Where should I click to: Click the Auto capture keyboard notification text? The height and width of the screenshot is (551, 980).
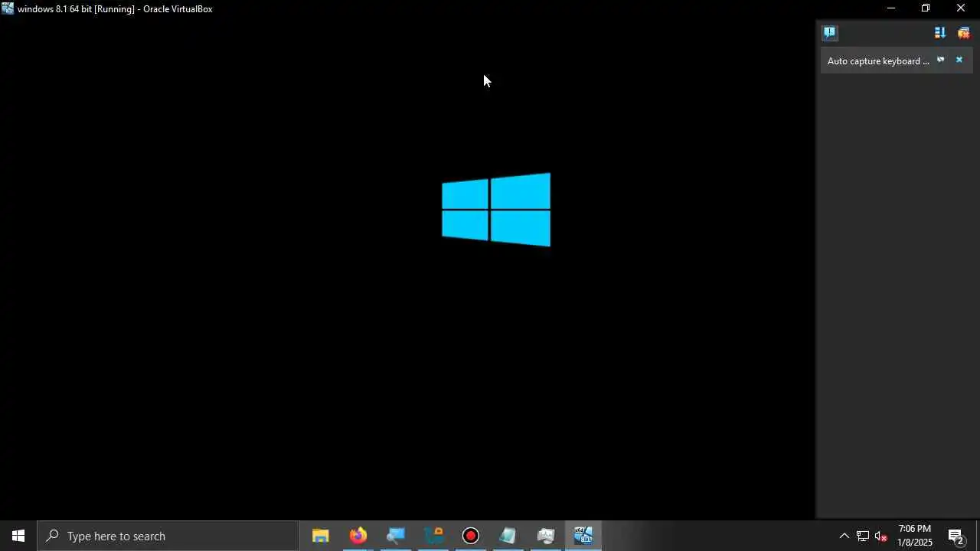878,61
